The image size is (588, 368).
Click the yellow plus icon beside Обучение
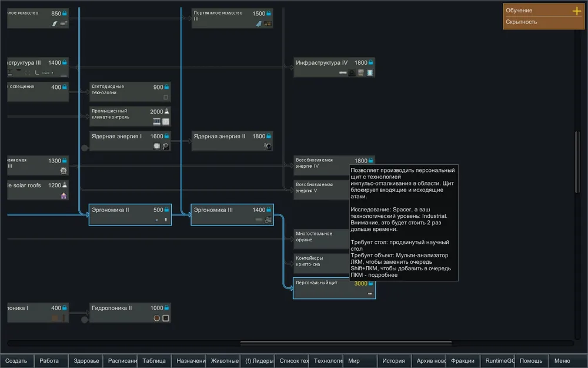click(x=577, y=11)
